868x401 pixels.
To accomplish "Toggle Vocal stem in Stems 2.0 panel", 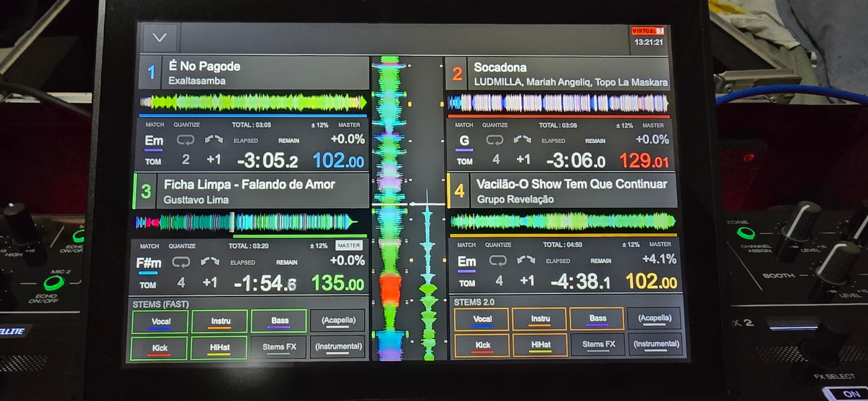I will (482, 319).
